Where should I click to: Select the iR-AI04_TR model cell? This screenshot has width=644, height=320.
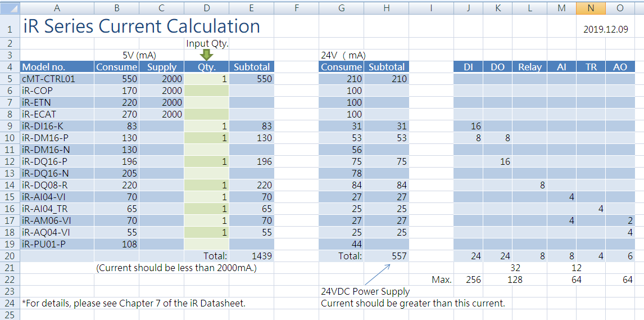click(57, 209)
